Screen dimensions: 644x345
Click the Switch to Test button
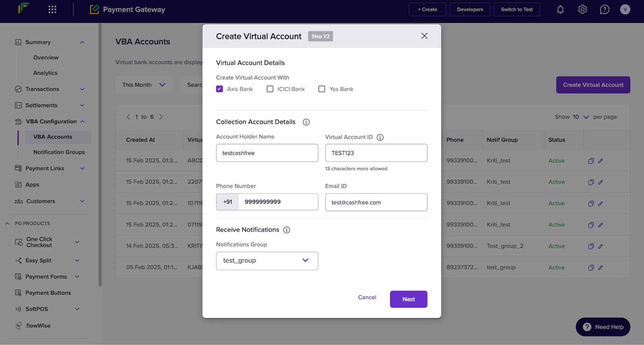[x=517, y=9]
